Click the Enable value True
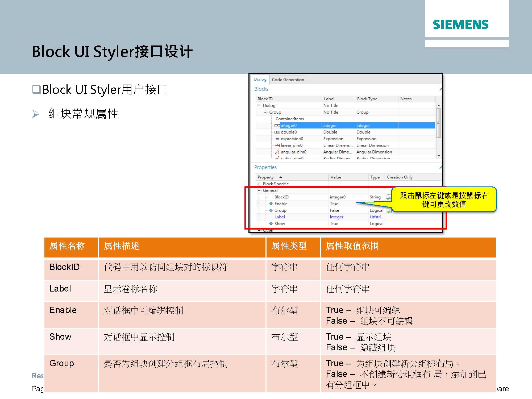The width and height of the screenshot is (532, 399). point(334,203)
